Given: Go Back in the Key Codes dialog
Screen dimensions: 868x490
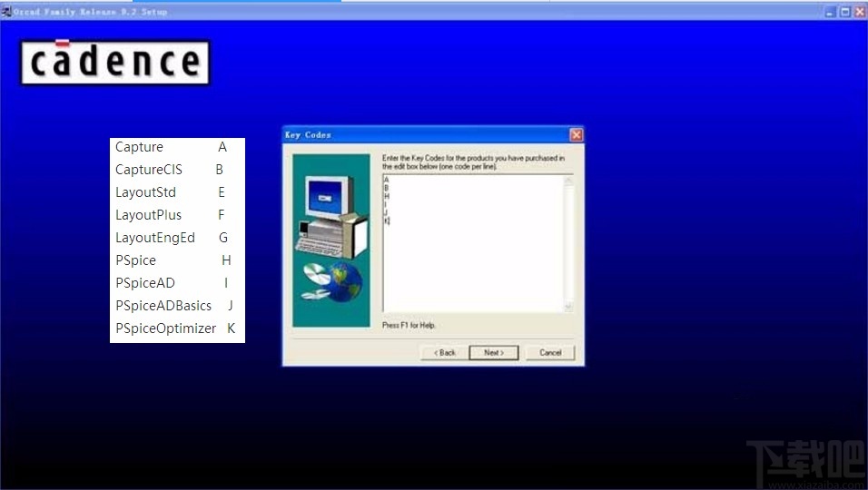Looking at the screenshot, I should pyautogui.click(x=444, y=353).
